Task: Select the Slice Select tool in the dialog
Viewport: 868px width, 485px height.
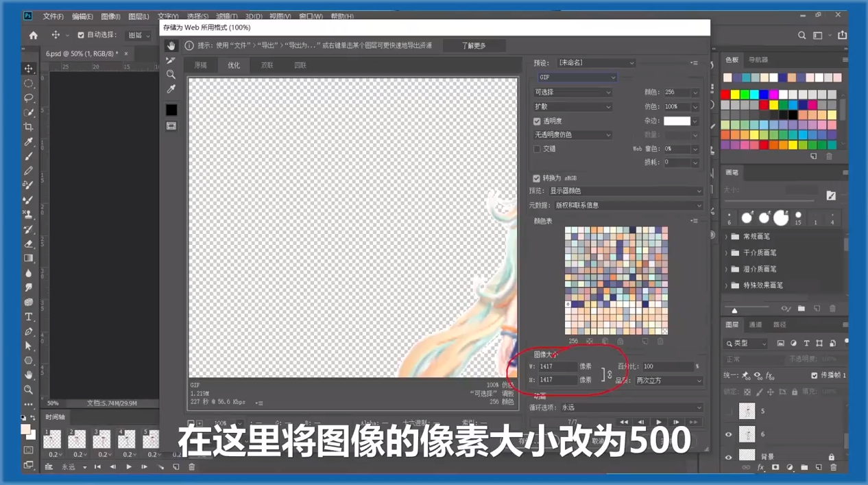Action: pos(171,60)
